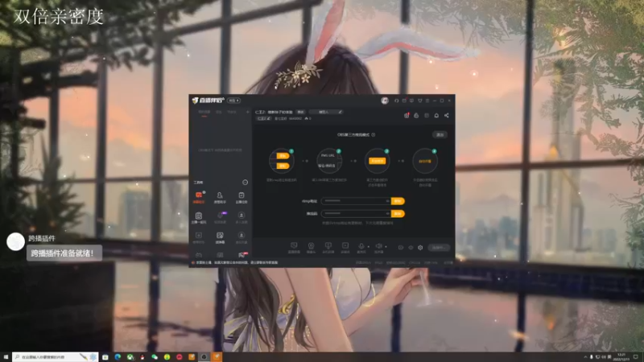Click the pencil edit icon in header input

point(340,112)
